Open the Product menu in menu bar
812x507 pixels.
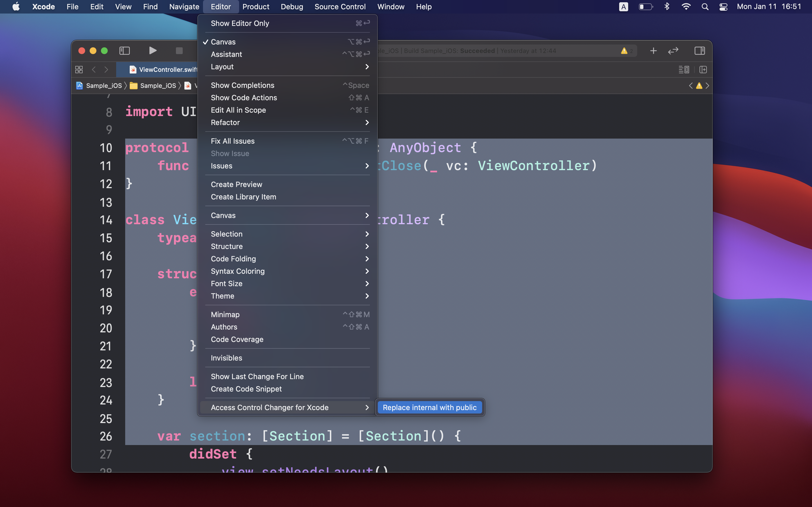pyautogui.click(x=256, y=7)
